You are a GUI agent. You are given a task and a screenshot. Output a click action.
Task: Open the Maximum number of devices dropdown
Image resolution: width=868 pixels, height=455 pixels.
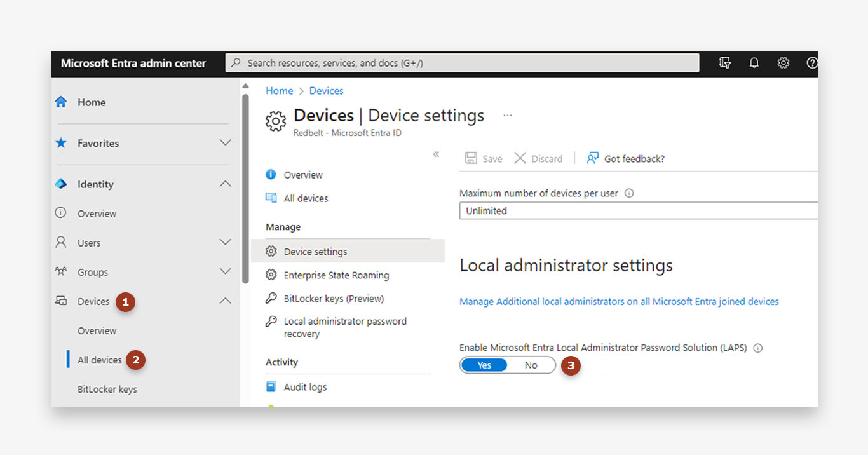click(x=638, y=210)
